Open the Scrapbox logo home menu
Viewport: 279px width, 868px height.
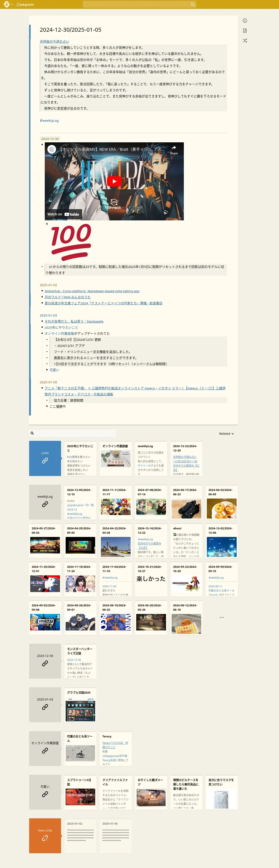coord(6,4)
